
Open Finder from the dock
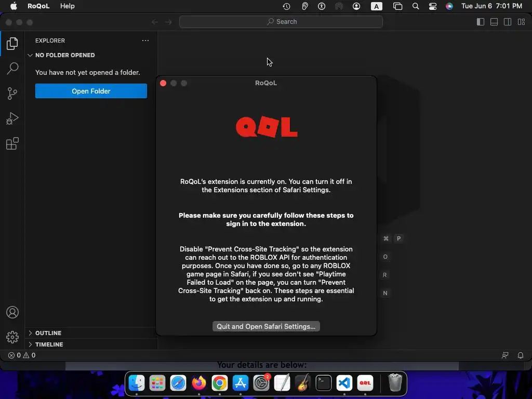pos(137,383)
